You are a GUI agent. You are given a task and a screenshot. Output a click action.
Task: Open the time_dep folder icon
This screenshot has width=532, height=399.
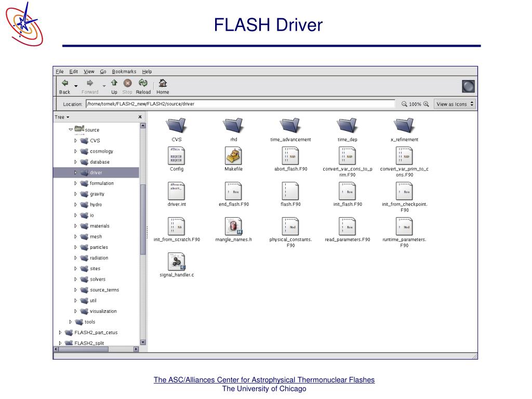pos(347,126)
